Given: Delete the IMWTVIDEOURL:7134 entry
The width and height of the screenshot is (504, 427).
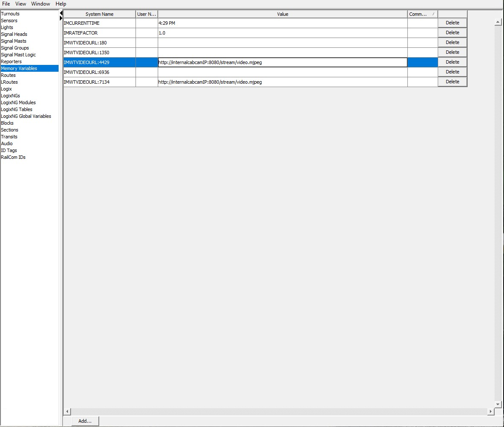Looking at the screenshot, I should point(452,81).
